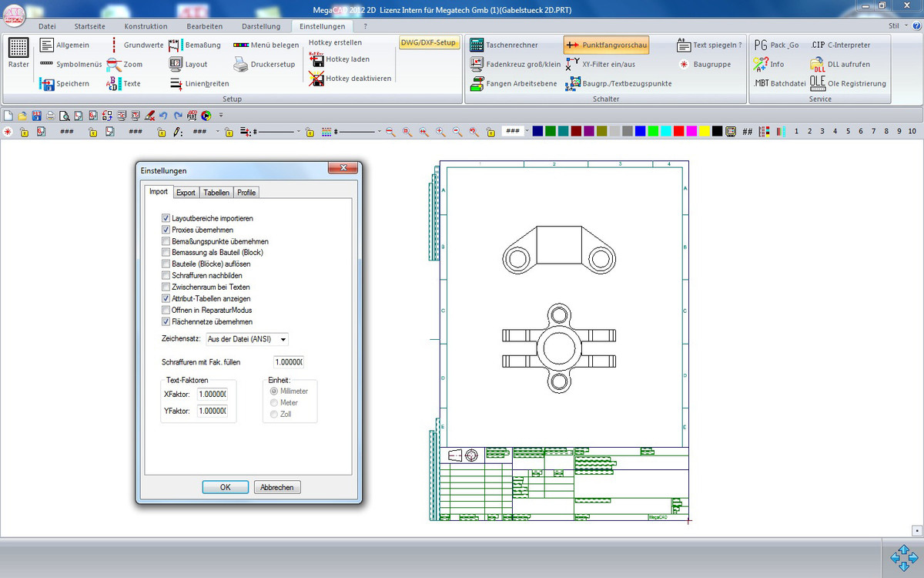
Task: Switch to Export tab in Einstellungen dialog
Action: pyautogui.click(x=186, y=193)
